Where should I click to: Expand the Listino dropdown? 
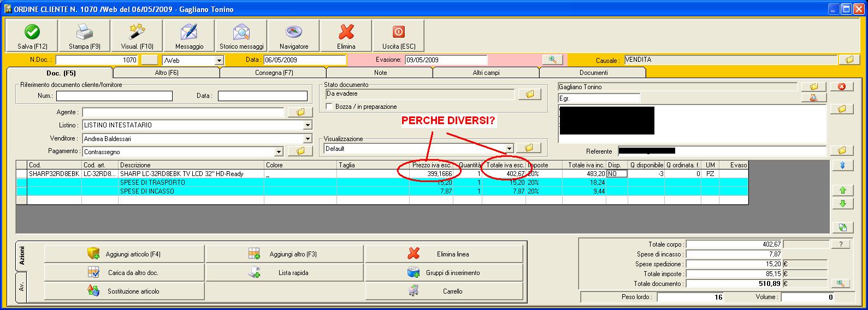307,125
